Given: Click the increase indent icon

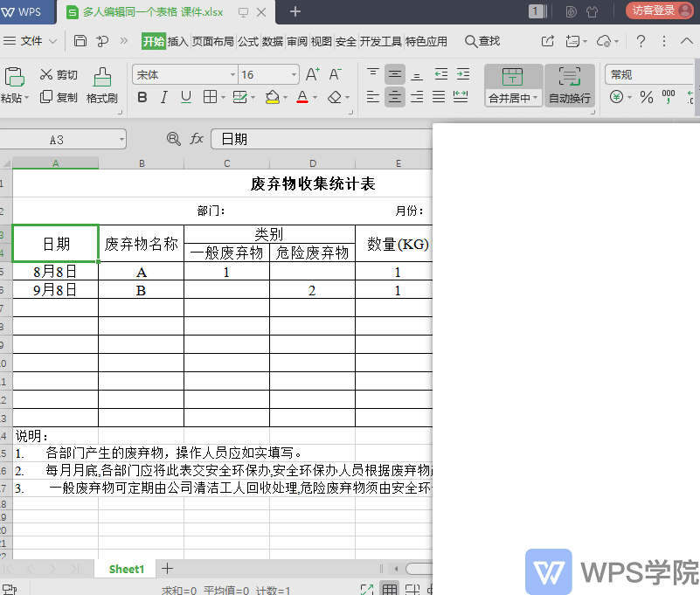Looking at the screenshot, I should (x=463, y=74).
